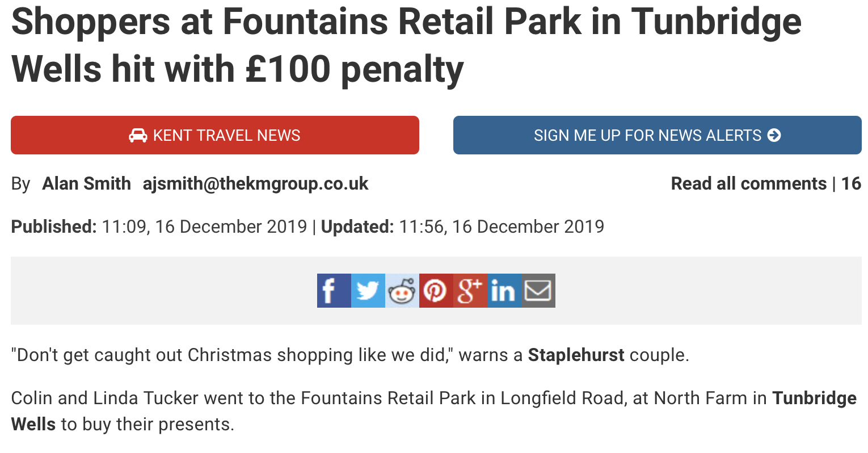Click the Reddit share icon
Screen dimensions: 868x453
tap(402, 291)
